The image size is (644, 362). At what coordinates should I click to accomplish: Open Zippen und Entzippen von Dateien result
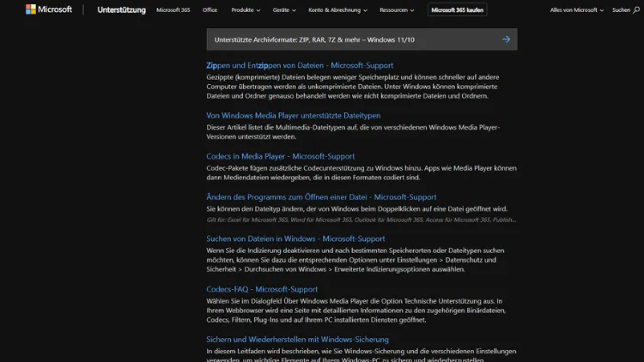click(x=300, y=65)
